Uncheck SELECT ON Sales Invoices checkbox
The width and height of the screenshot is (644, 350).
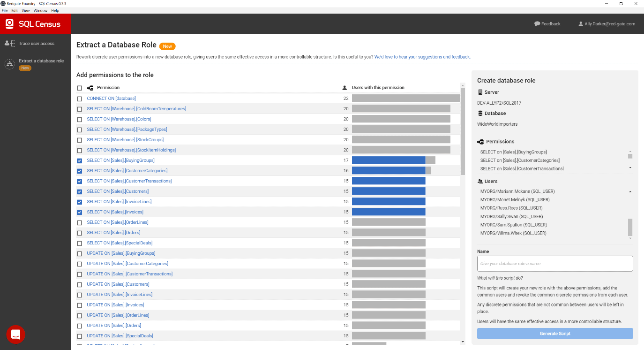pos(79,213)
